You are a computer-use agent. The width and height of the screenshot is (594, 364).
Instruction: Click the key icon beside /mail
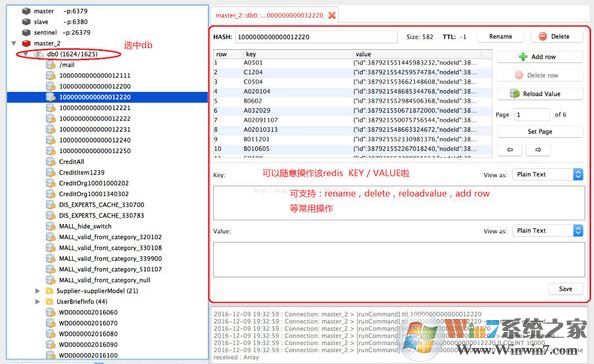coord(51,65)
